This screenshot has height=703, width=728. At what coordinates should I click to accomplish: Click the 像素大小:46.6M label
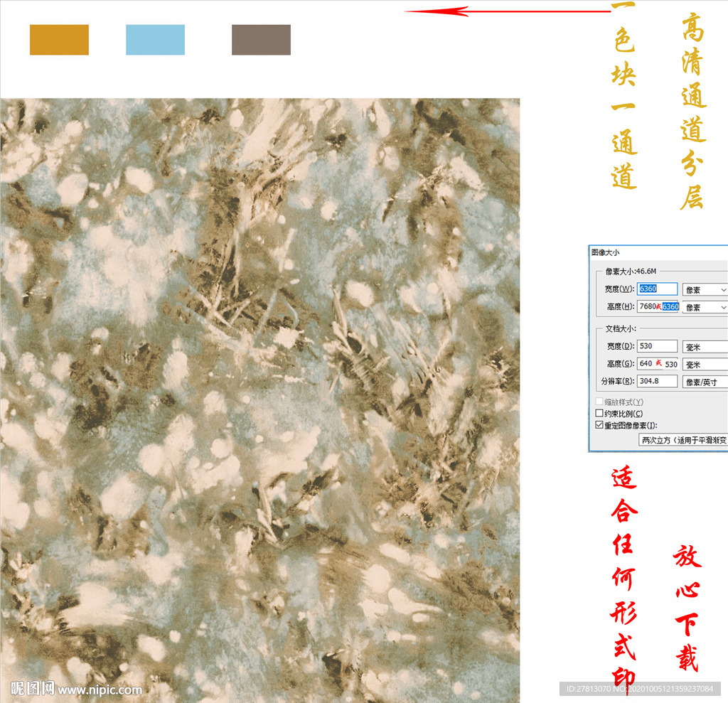pyautogui.click(x=631, y=271)
